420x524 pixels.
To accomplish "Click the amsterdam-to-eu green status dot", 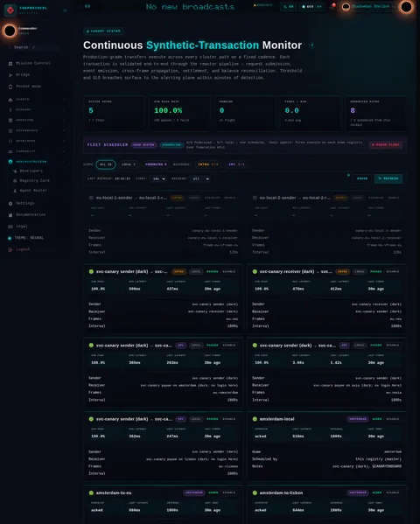I will point(91,493).
